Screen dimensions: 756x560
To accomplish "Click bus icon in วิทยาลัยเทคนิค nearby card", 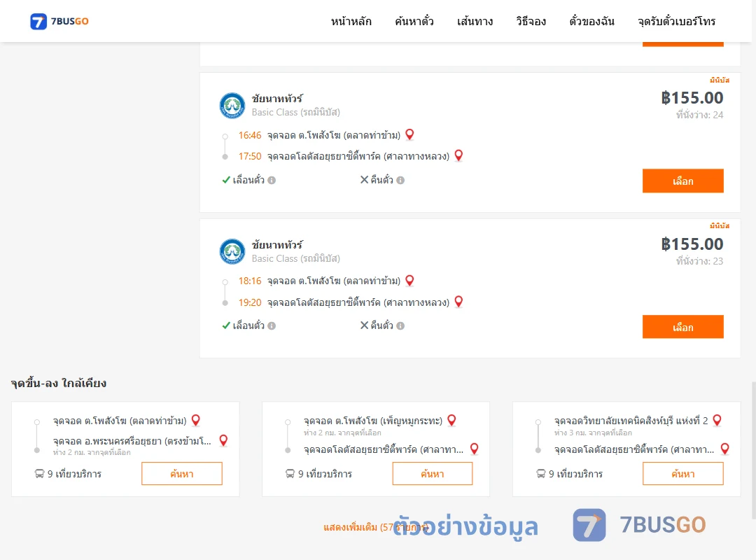I will click(x=540, y=474).
